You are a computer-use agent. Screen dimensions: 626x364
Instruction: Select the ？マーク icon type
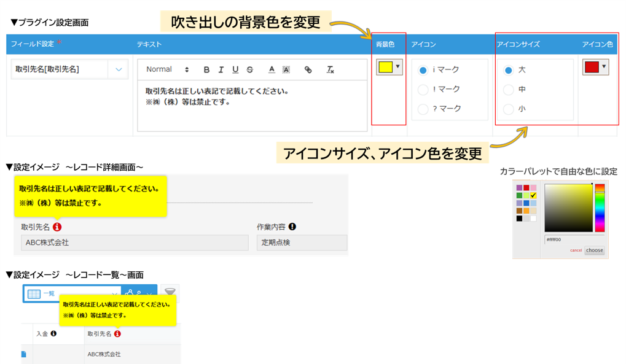click(x=424, y=109)
